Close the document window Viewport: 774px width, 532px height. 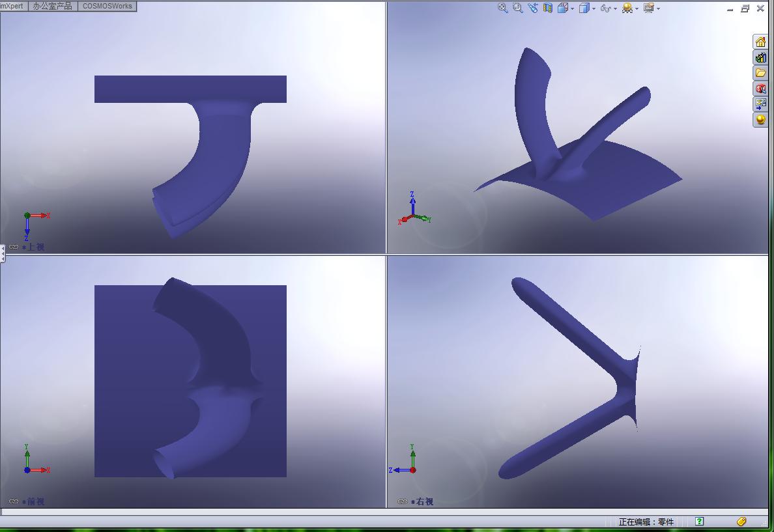click(x=760, y=8)
